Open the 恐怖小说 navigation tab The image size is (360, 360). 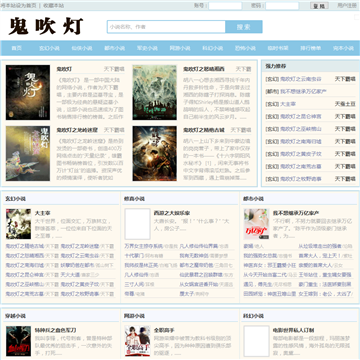point(245,48)
